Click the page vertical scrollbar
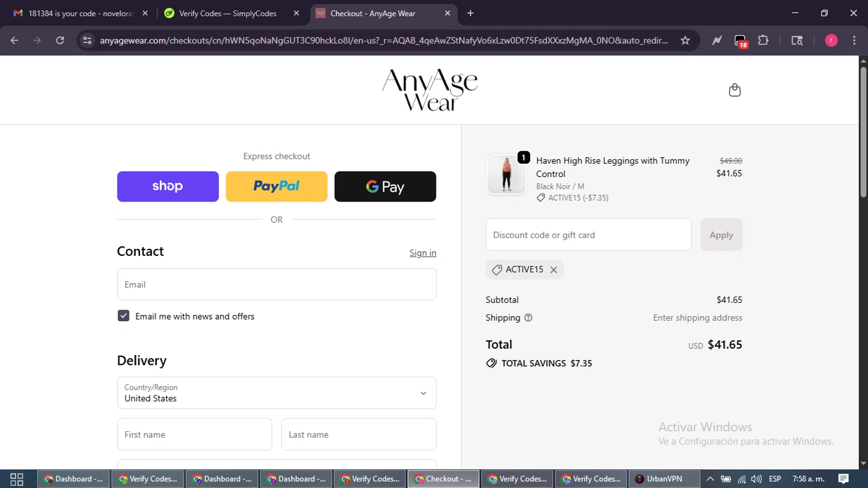868x488 pixels. [863, 133]
